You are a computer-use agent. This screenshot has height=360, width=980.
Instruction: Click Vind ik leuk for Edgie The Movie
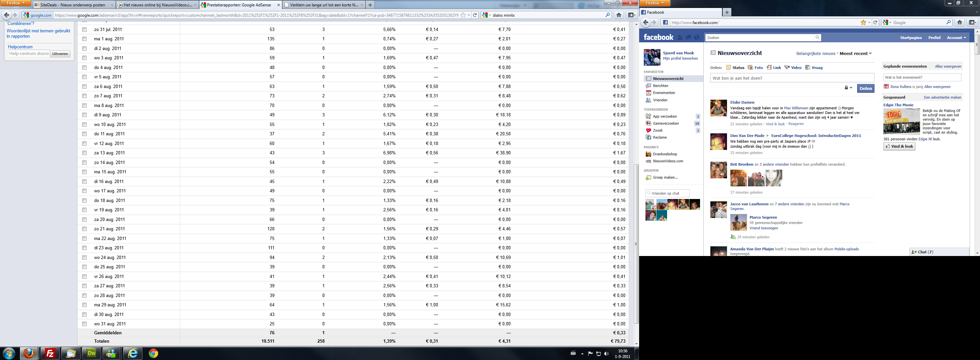[899, 146]
